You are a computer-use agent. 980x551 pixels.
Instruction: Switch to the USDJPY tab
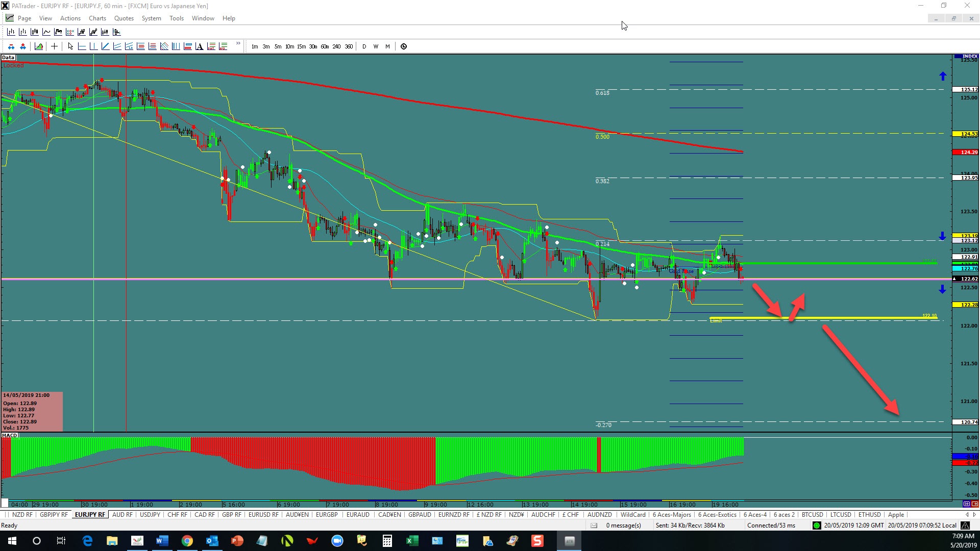click(150, 515)
